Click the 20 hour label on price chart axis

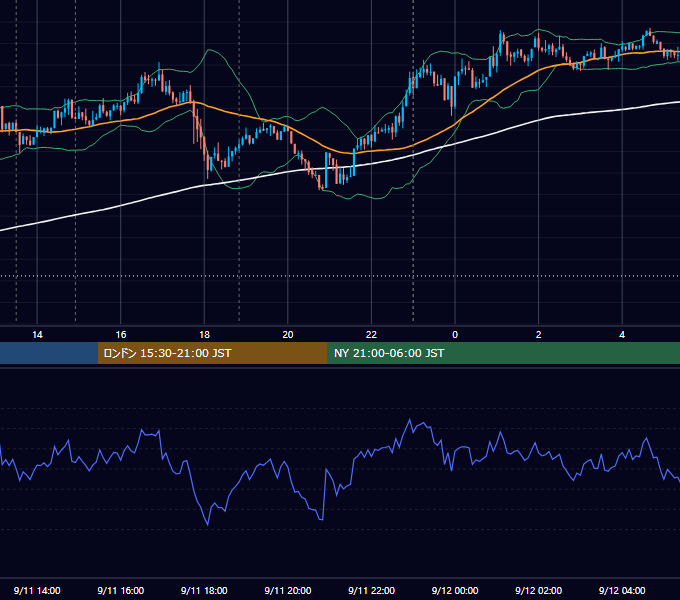pos(288,335)
